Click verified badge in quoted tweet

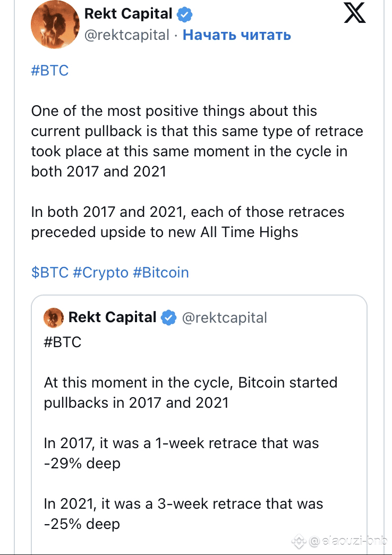click(168, 317)
